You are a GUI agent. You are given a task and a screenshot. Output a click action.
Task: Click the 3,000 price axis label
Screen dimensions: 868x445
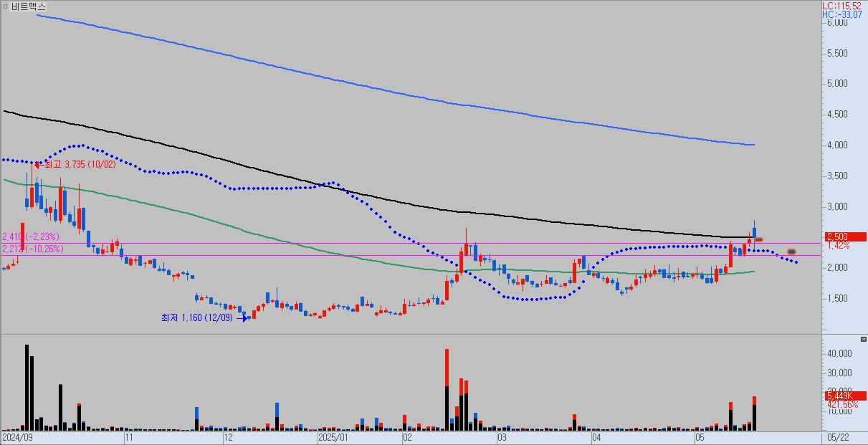(x=838, y=206)
